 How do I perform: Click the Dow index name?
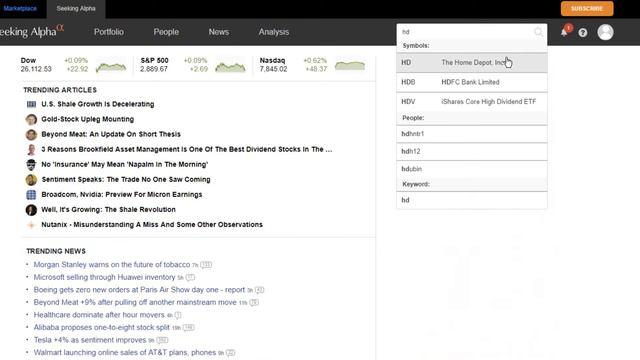point(28,60)
